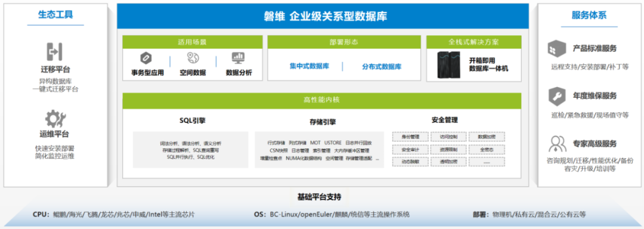644x229 pixels.
Task: Click the 服务体系 panel heading
Action: point(589,16)
